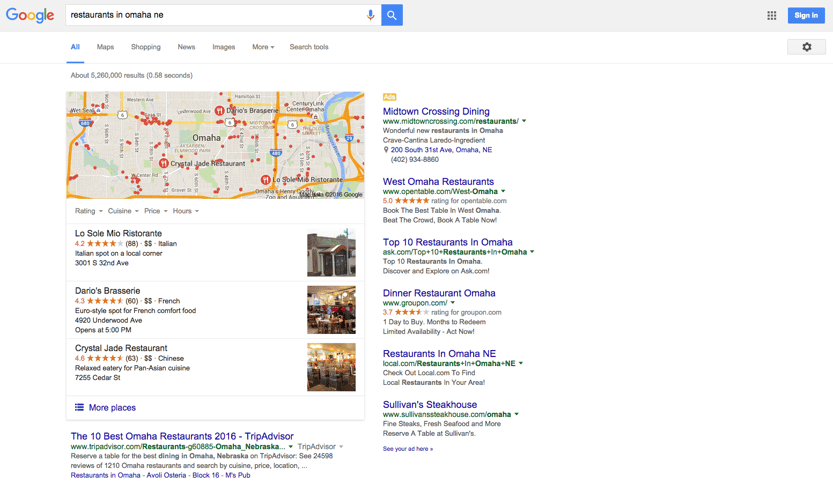This screenshot has height=491, width=833.
Task: Click Crystal Jade Restaurant photo thumbnail
Action: (x=331, y=367)
